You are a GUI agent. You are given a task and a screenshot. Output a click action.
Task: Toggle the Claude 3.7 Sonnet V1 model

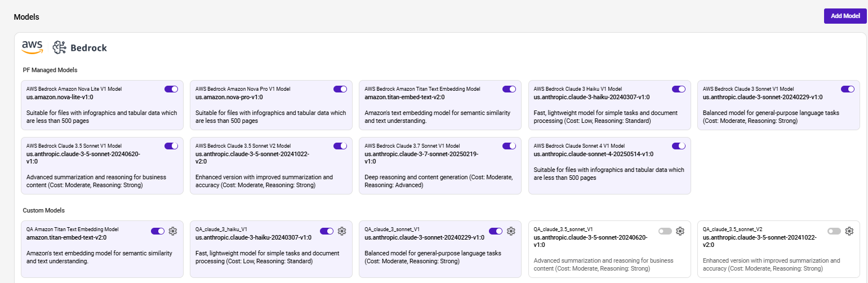coord(509,146)
